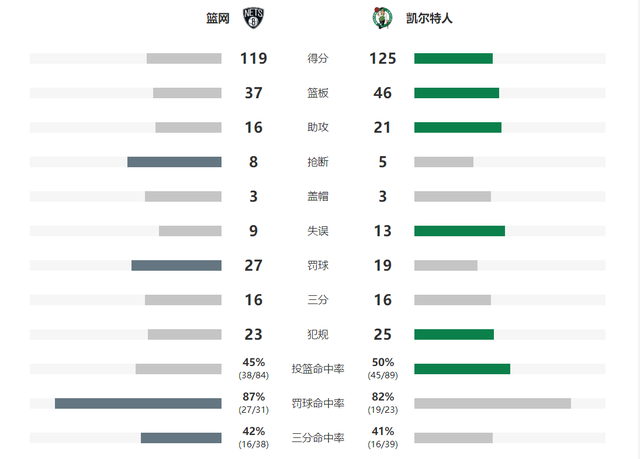Screen dimensions: 640x459
Task: Click the Nets score 119
Action: 253,58
